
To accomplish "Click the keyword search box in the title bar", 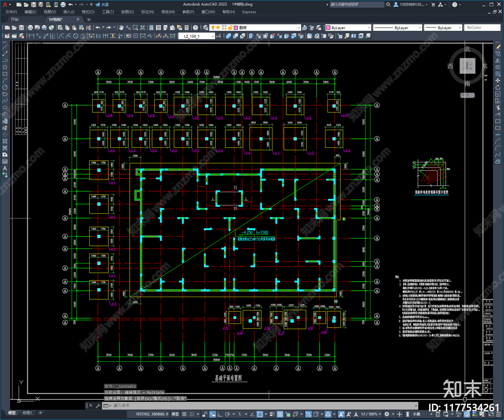I will point(357,4).
